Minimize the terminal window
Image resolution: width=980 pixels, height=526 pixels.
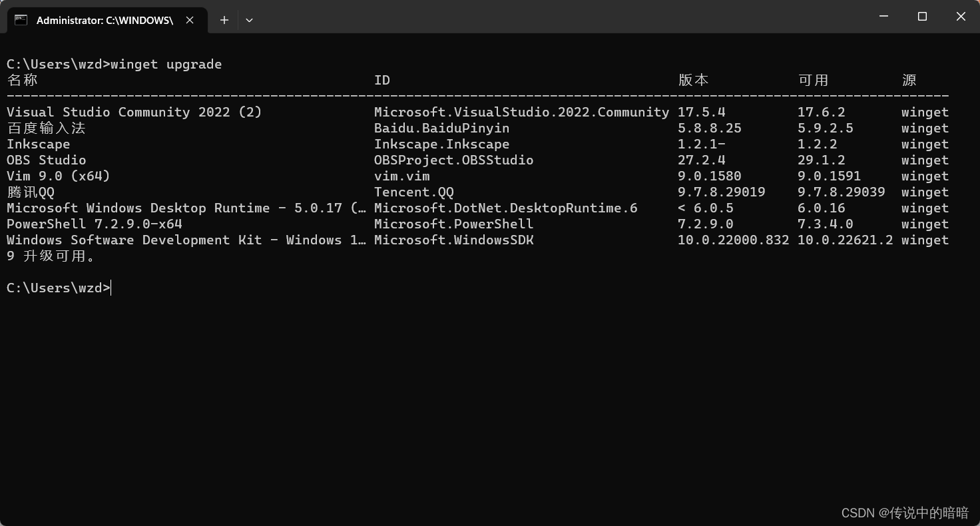884,17
